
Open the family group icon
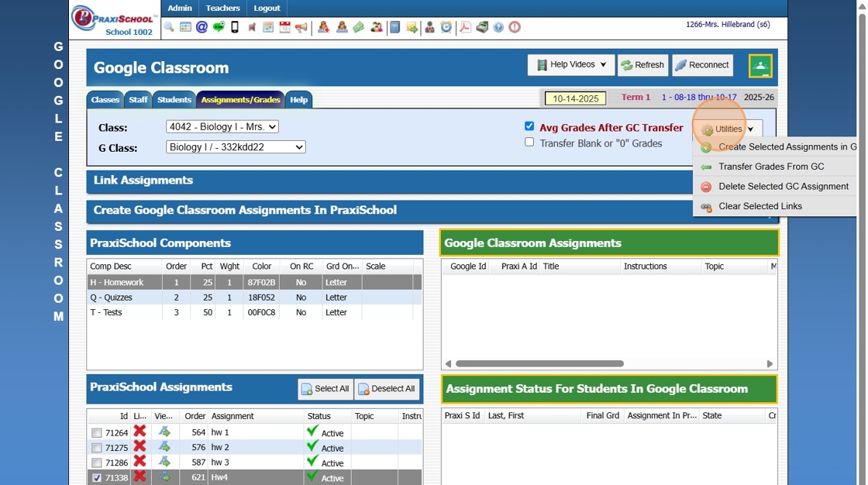pyautogui.click(x=377, y=27)
